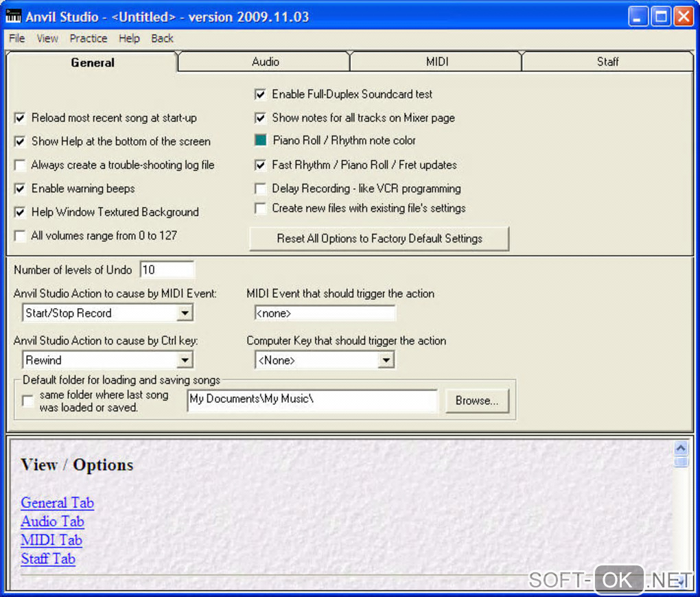
Task: Maximize the Anvil Studio window
Action: [661, 16]
